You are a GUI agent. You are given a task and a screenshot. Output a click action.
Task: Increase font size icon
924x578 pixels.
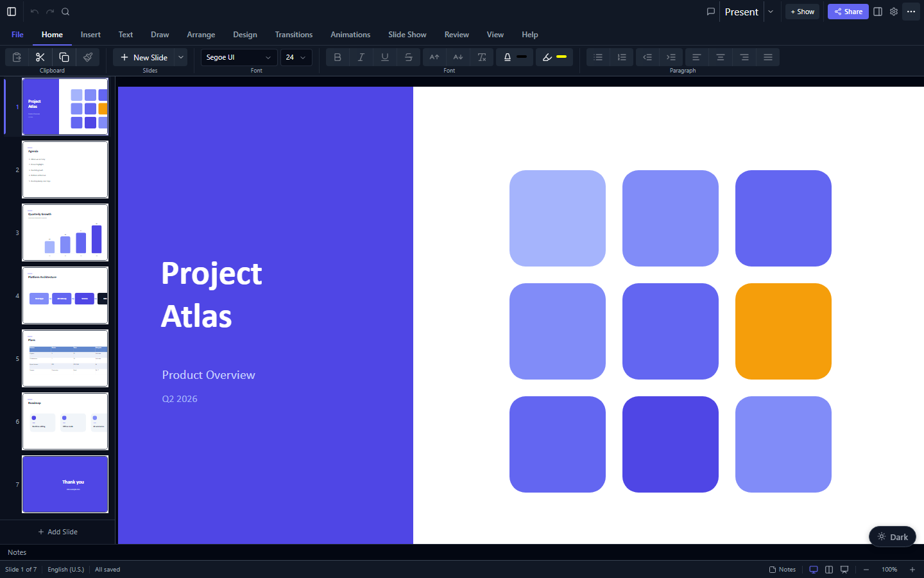tap(434, 57)
